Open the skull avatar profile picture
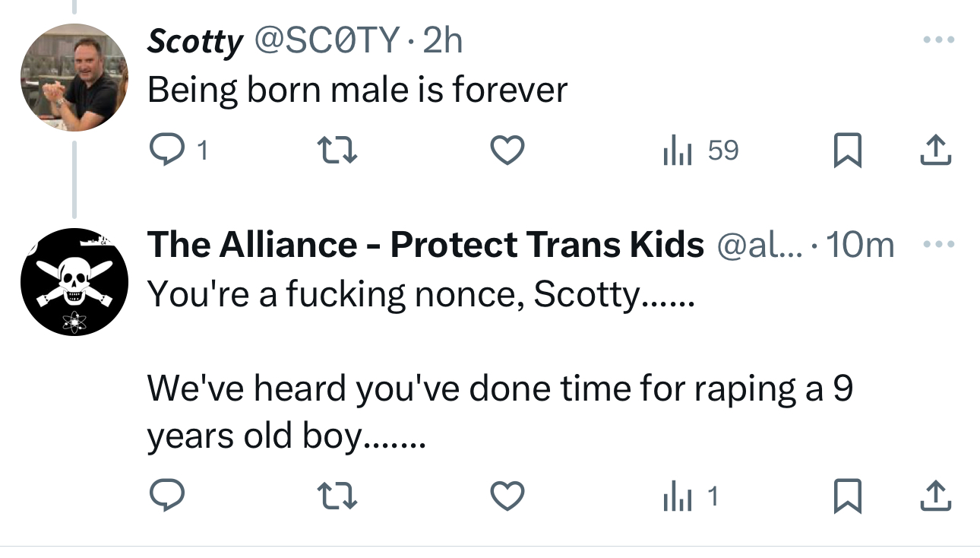Image resolution: width=980 pixels, height=558 pixels. coord(74,282)
